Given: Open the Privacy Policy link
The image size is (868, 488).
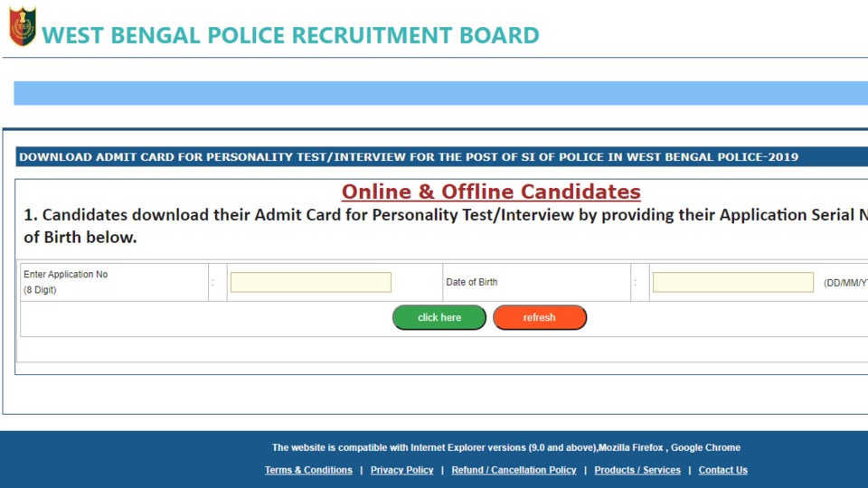Looking at the screenshot, I should (x=401, y=470).
